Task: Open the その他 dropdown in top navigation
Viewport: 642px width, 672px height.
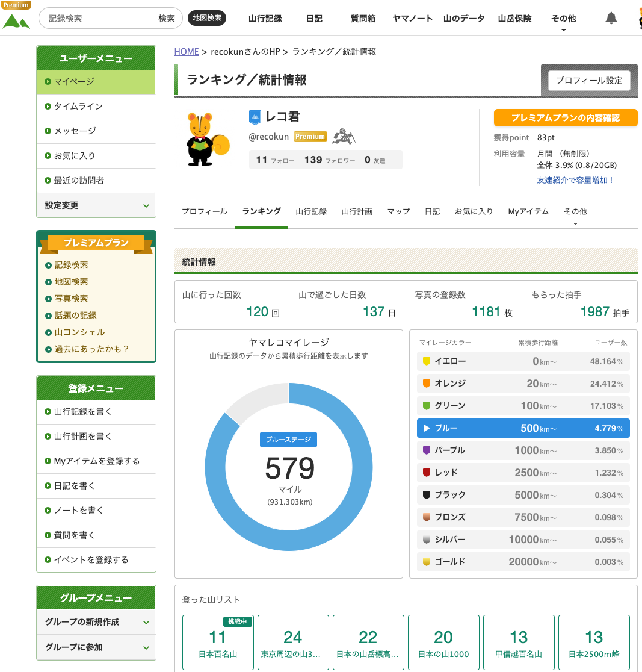Action: tap(563, 20)
